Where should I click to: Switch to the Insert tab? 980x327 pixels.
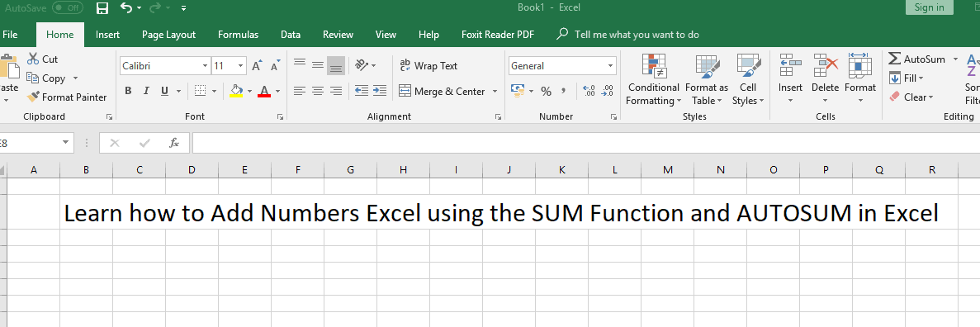107,35
